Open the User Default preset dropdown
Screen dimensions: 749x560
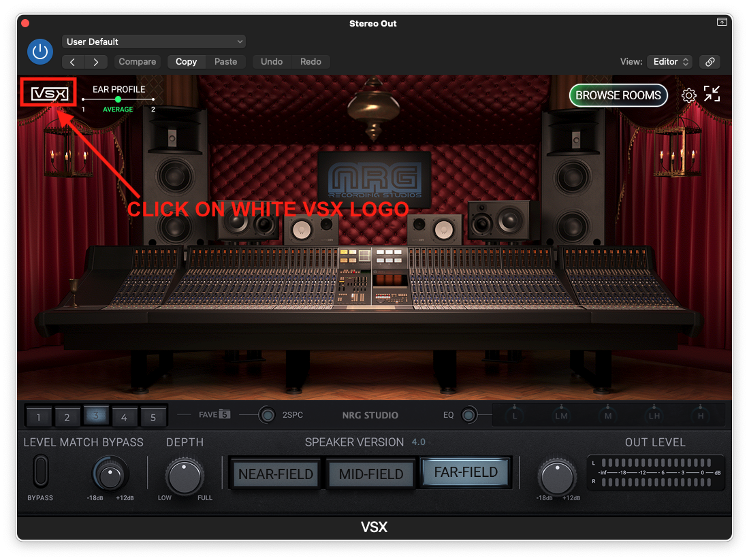154,42
